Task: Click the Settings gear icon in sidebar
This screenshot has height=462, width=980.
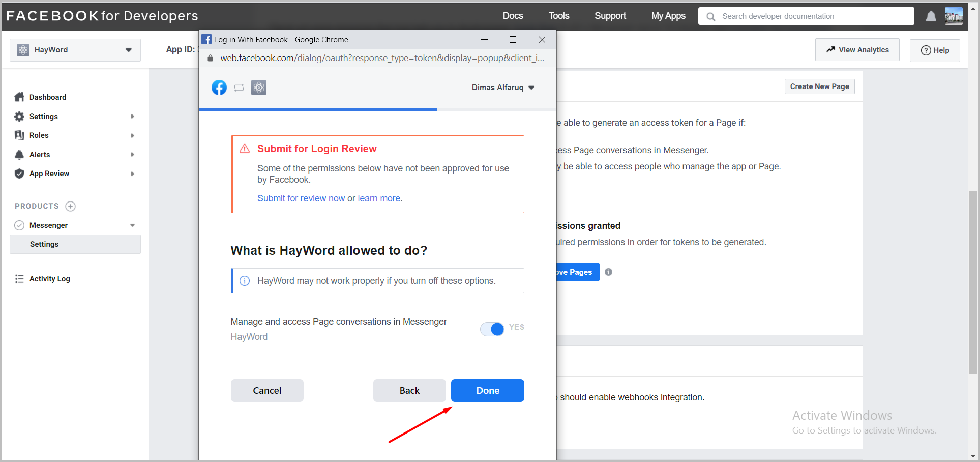Action: point(19,117)
